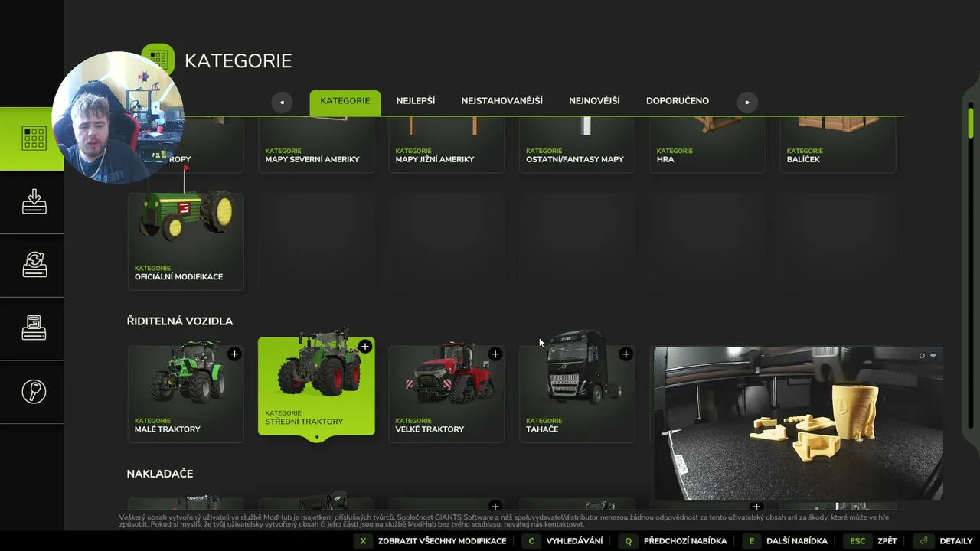Go to next tab with the right arrow
This screenshot has height=551, width=980.
pos(747,102)
